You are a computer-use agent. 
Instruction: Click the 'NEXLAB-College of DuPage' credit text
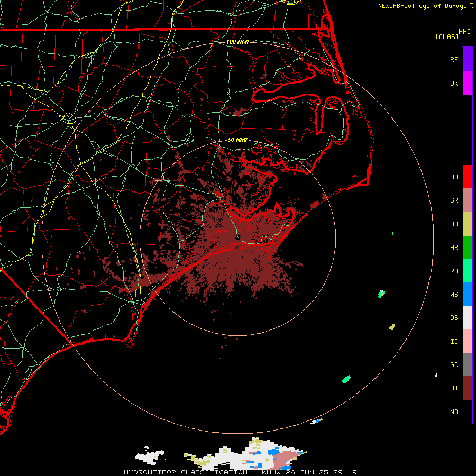[422, 6]
